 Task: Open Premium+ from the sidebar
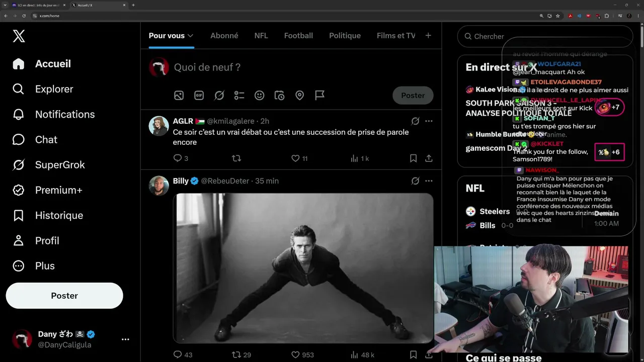point(47,190)
